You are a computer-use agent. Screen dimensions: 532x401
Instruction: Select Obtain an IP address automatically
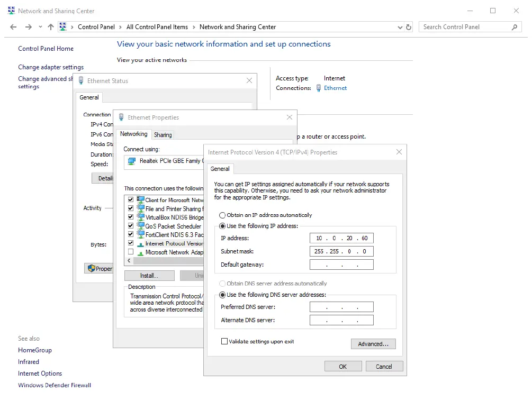pos(222,215)
